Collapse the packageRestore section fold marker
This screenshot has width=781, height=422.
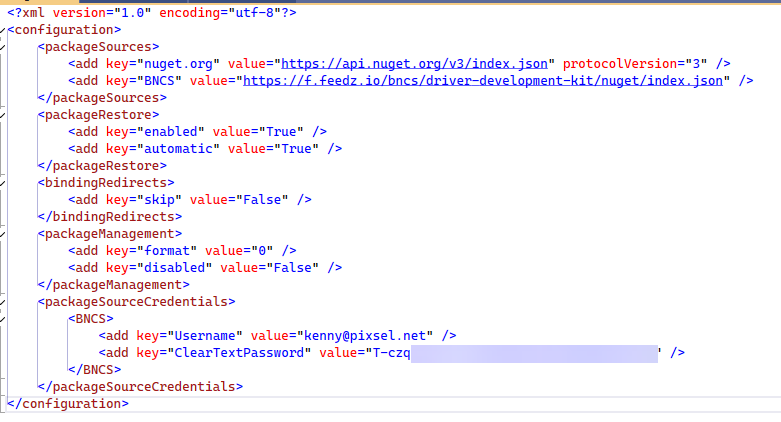click(x=4, y=114)
